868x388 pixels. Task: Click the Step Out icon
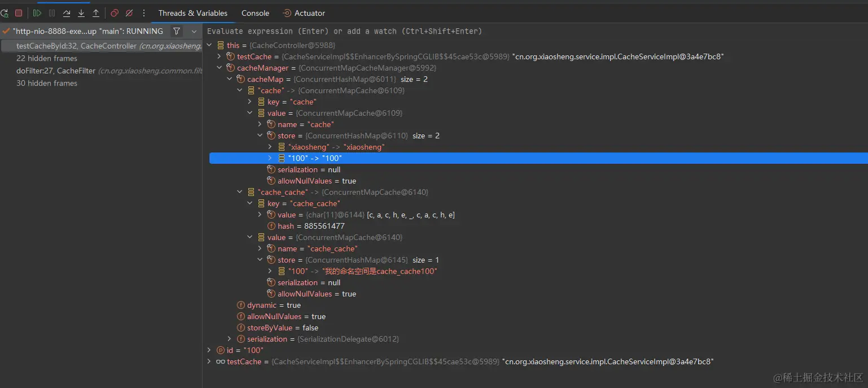[96, 13]
